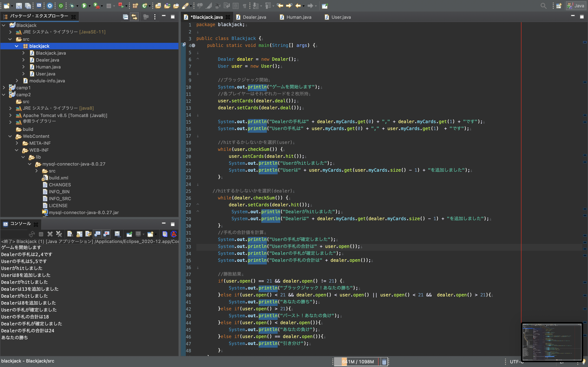Switch to the Dealer.java tab

pos(254,17)
